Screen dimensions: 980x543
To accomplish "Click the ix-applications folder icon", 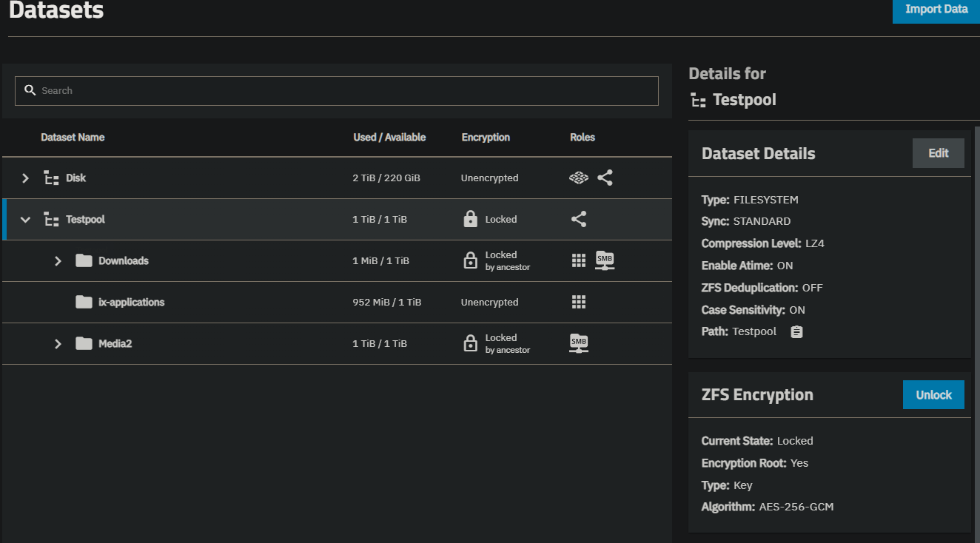I will [x=84, y=302].
